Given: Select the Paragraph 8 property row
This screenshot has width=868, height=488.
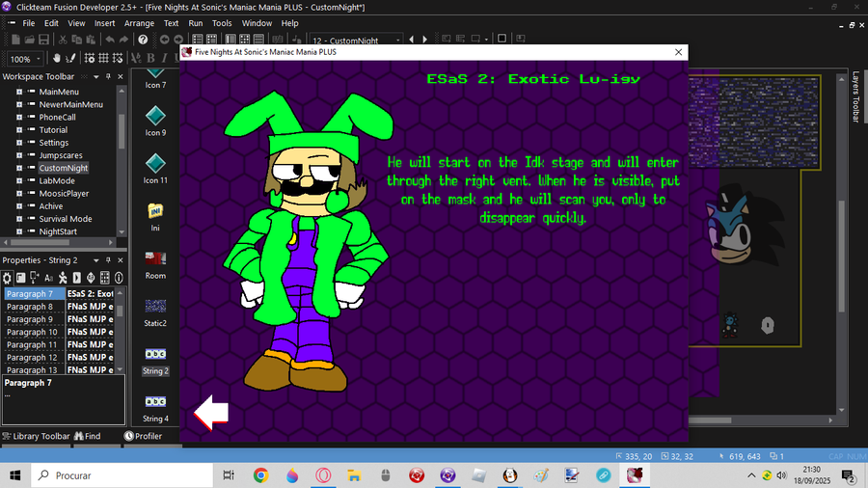Looking at the screenshot, I should 59,307.
